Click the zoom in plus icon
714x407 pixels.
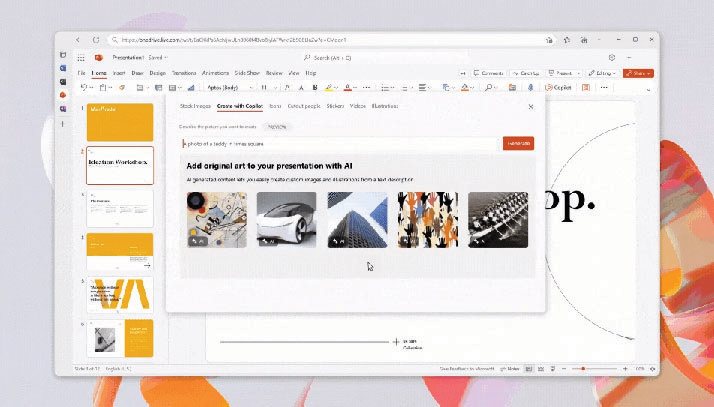click(626, 369)
